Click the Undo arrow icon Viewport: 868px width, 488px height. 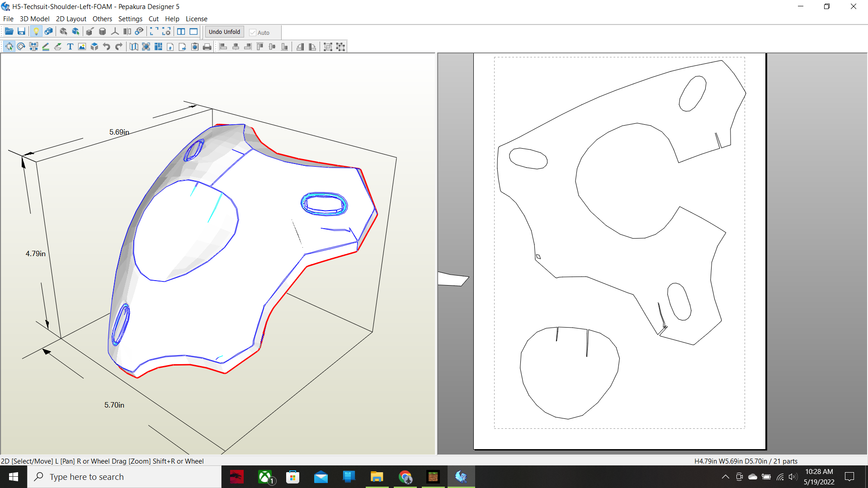click(x=107, y=47)
